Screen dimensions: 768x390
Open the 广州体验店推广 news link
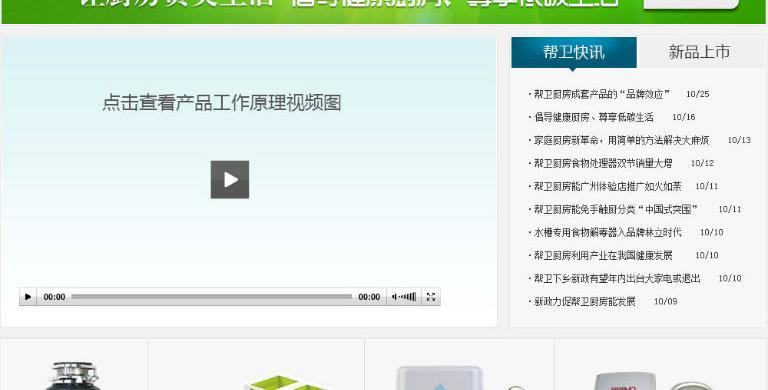[x=607, y=186]
